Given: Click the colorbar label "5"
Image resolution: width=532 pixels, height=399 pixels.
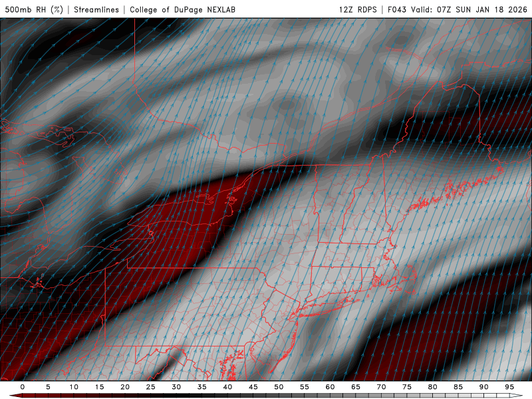Looking at the screenshot, I should [48, 387].
